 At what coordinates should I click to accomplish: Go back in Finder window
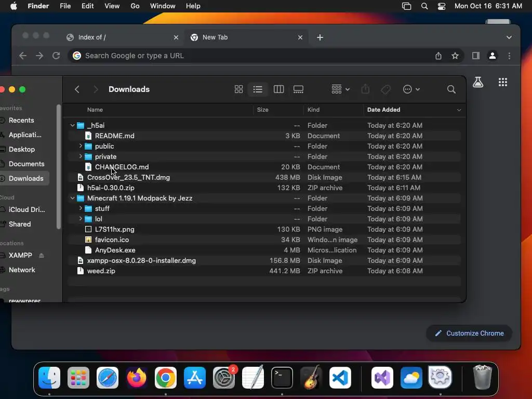click(x=77, y=89)
